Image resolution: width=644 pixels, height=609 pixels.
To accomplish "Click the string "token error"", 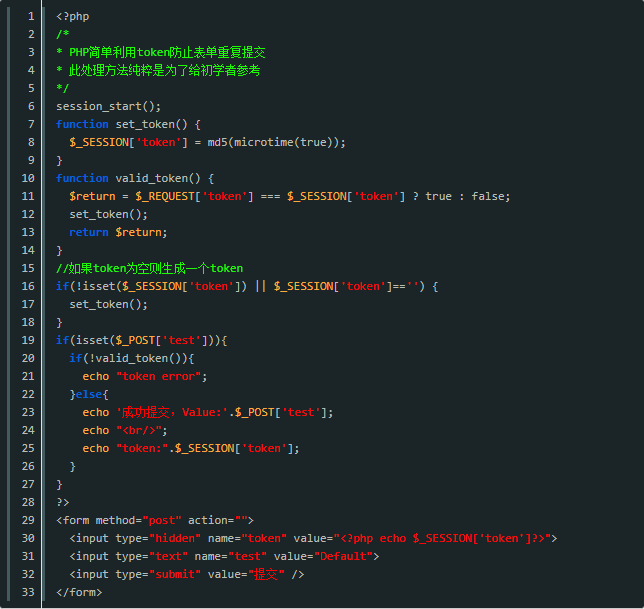I will point(159,377).
